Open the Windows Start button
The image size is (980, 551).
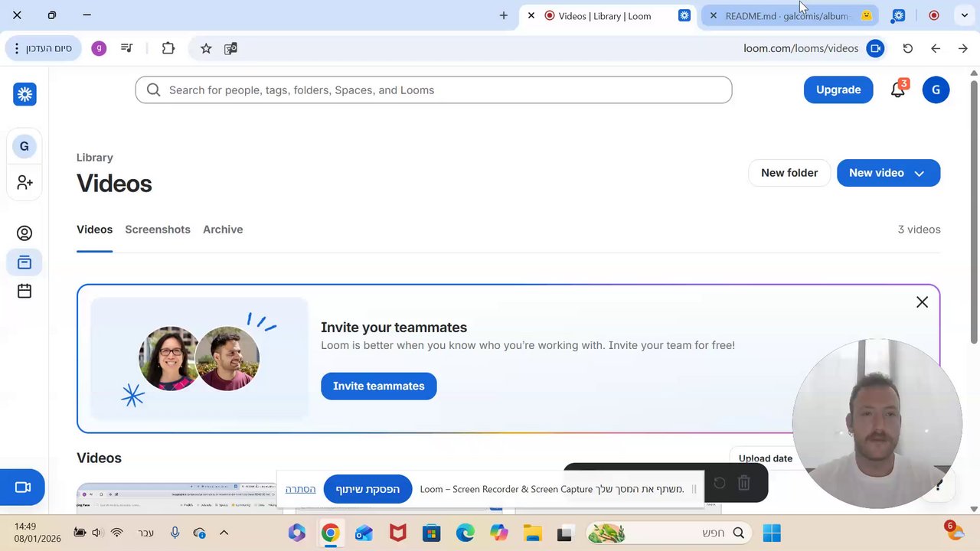pos(772,533)
